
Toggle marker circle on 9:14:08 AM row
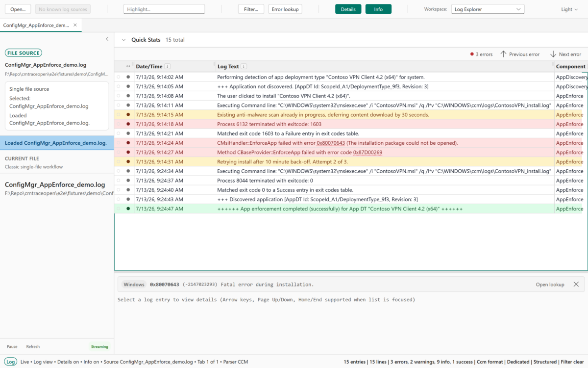pos(119,96)
